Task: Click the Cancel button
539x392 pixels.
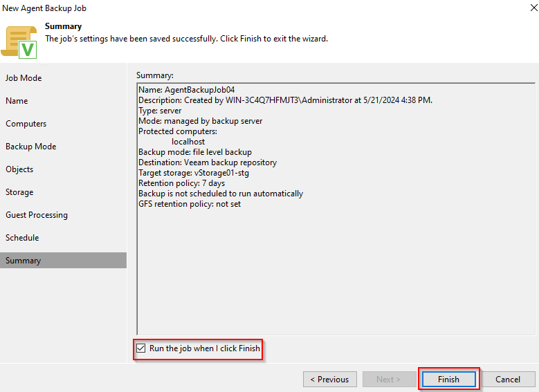Action: (508, 379)
